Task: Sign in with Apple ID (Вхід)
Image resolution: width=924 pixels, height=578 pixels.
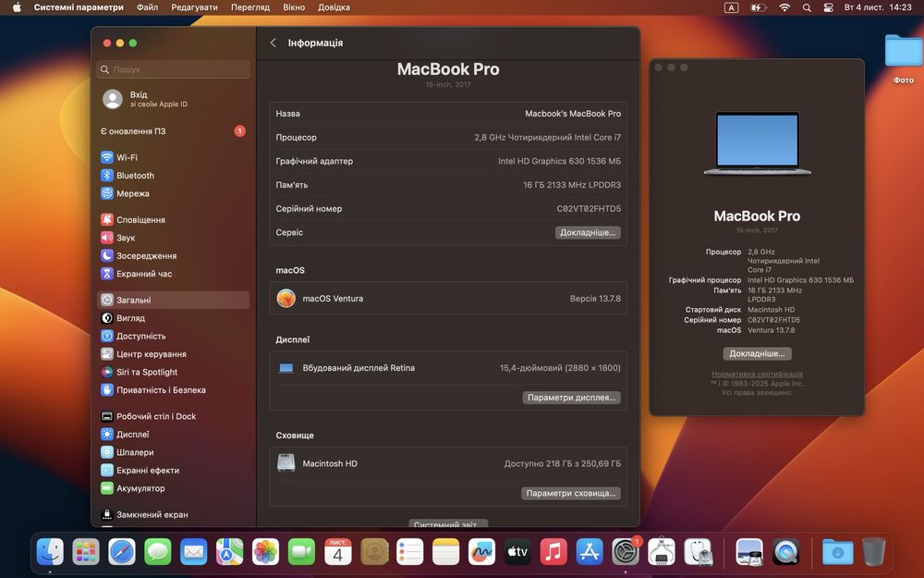Action: [174, 99]
